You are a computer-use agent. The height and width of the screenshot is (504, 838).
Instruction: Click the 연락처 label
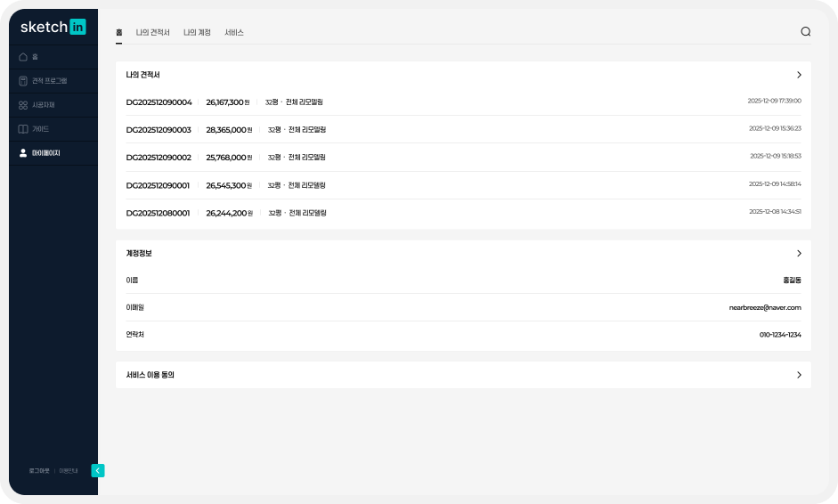(x=134, y=335)
